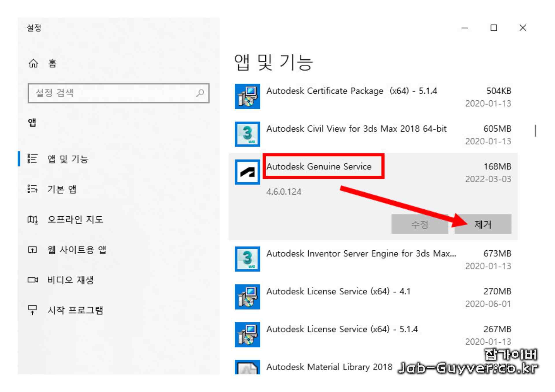Click the app list vertical scrollbar

tap(535, 131)
